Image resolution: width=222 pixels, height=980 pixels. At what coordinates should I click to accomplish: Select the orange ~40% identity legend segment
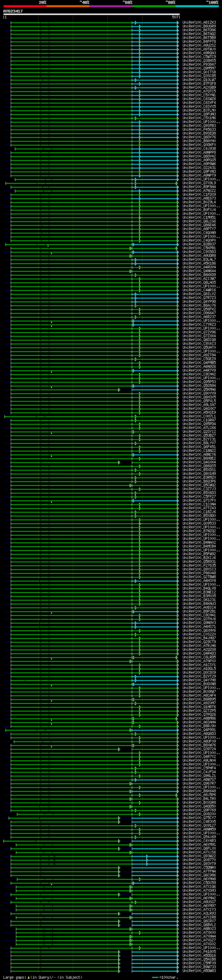click(x=68, y=6)
